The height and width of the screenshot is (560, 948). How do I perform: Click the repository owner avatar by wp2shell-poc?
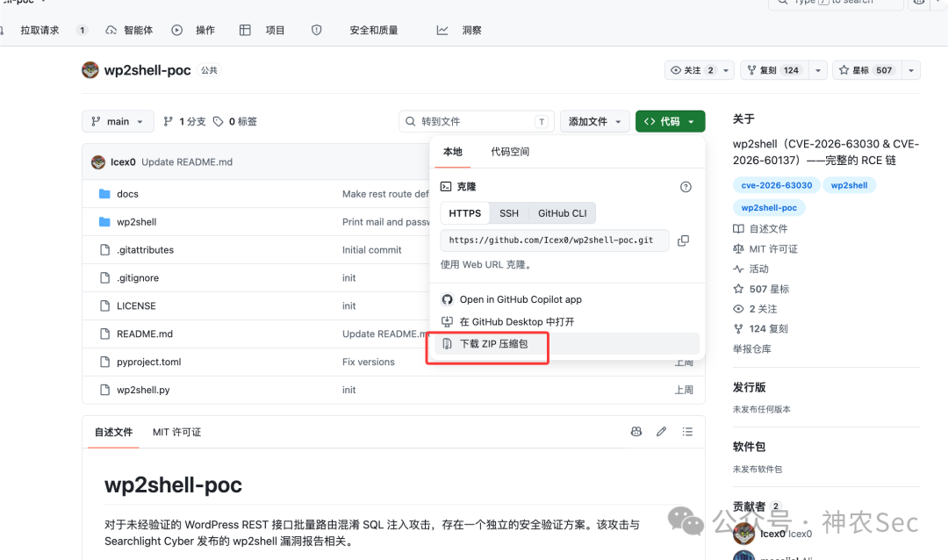(x=90, y=70)
